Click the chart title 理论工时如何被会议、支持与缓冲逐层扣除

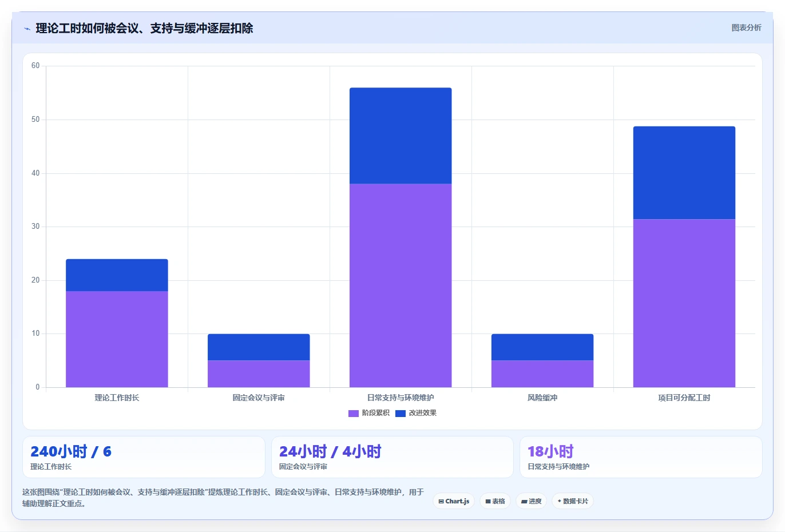(x=144, y=28)
